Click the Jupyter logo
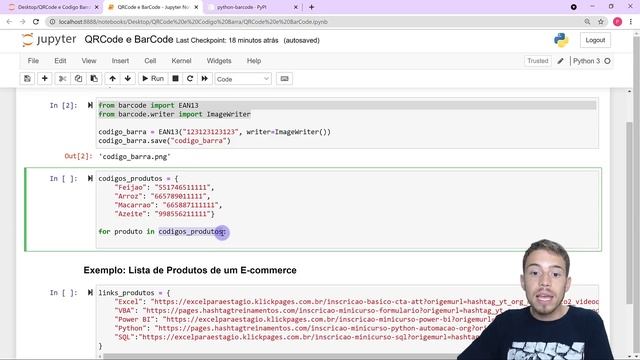Image resolution: width=640 pixels, height=360 pixels. click(x=49, y=40)
